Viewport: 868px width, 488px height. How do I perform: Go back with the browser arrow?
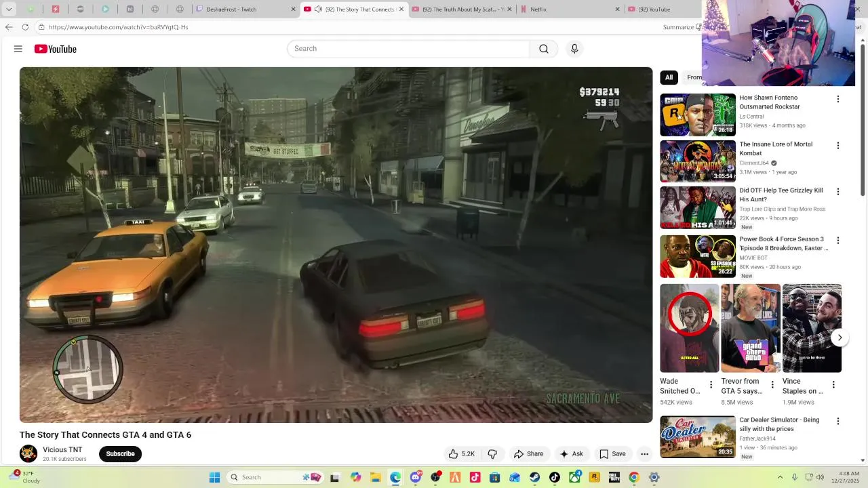[9, 27]
